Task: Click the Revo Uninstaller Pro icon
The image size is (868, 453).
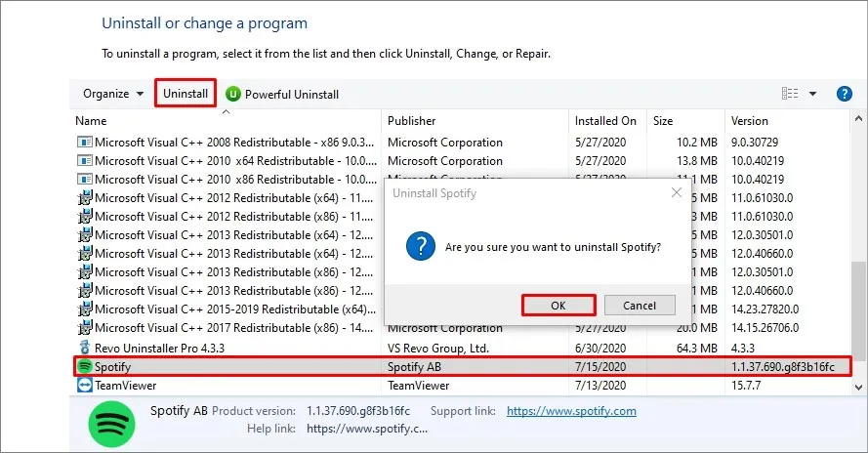Action: [x=85, y=348]
